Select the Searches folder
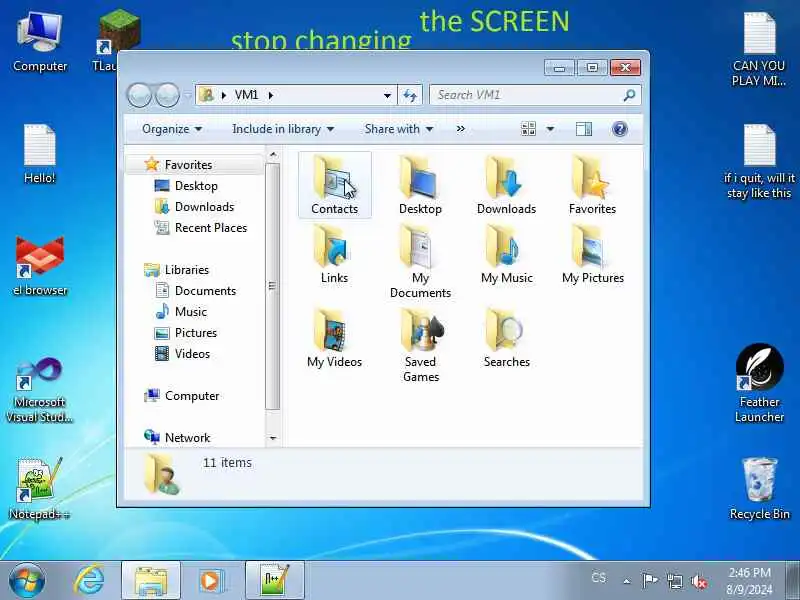This screenshot has width=800, height=600. click(x=506, y=338)
